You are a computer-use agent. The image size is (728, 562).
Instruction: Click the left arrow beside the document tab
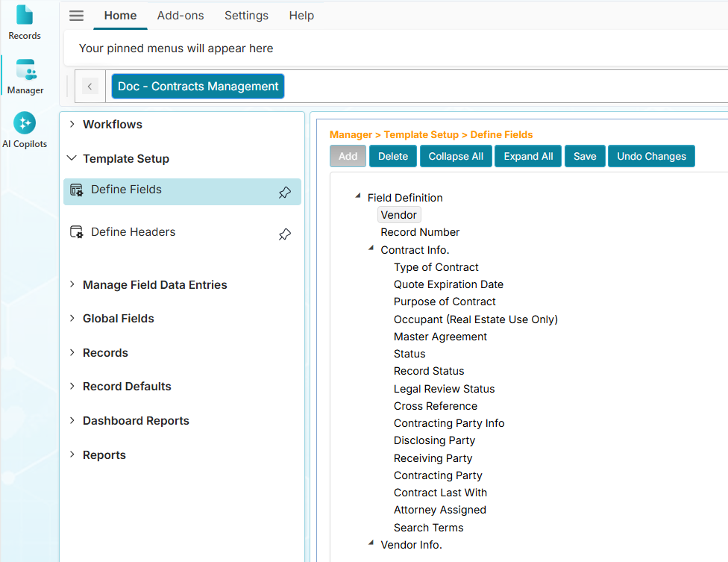(90, 86)
